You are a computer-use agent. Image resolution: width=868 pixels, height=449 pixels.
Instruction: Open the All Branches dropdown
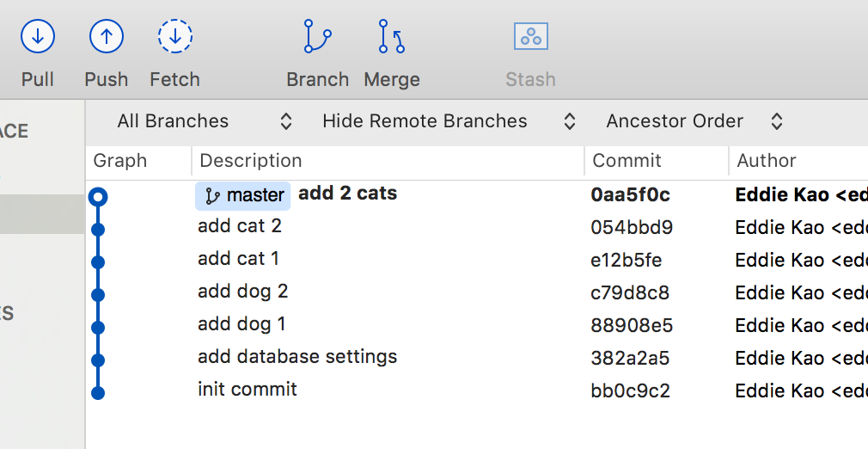tap(205, 121)
